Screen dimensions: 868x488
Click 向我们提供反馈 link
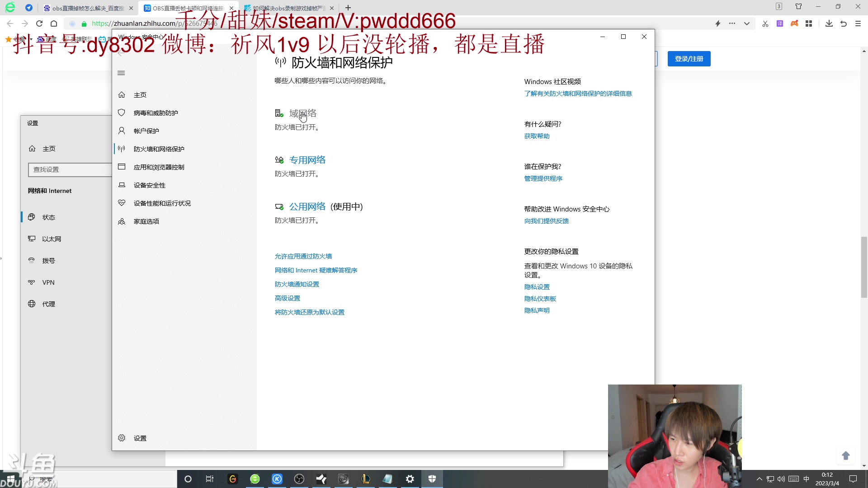547,221
